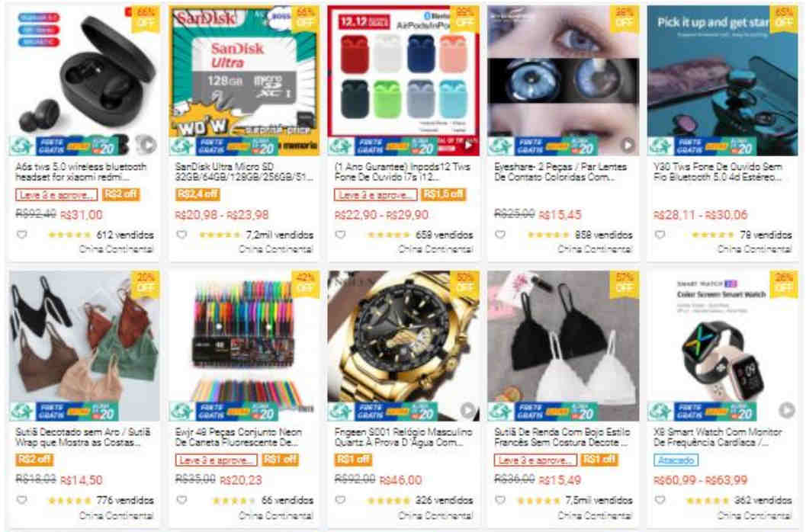Favorite the A6s tws wireless headset heart icon
Screen dimensions: 806x532
(21, 235)
